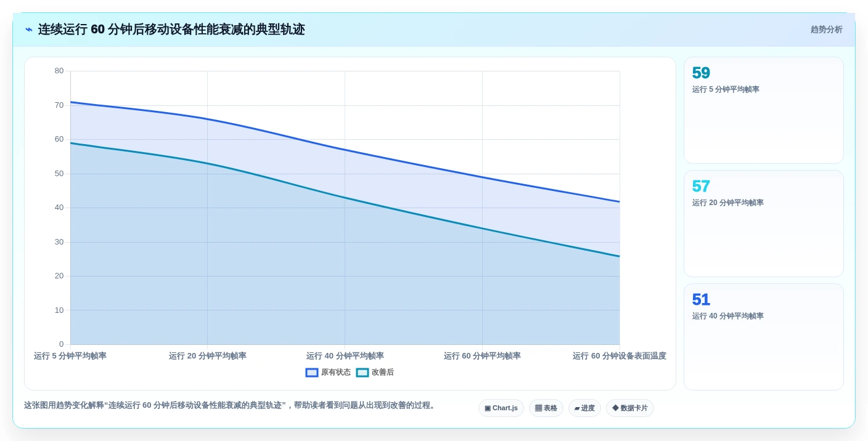This screenshot has width=868, height=441.
Task: Click the 原有状态 legend label
Action: click(x=336, y=373)
